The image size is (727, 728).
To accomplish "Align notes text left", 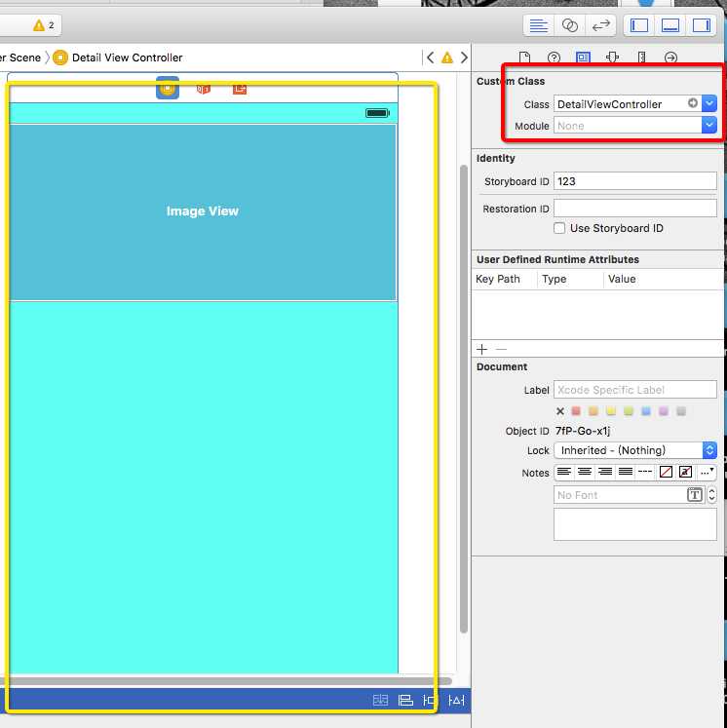I will click(564, 472).
